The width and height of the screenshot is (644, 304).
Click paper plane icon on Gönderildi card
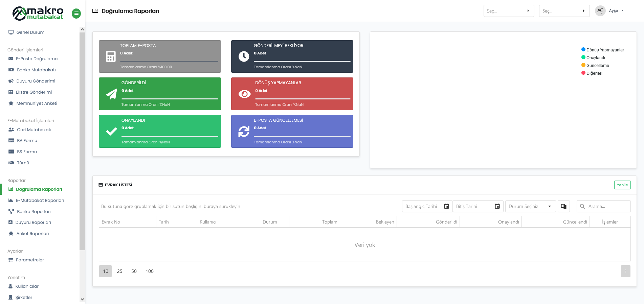(x=111, y=94)
